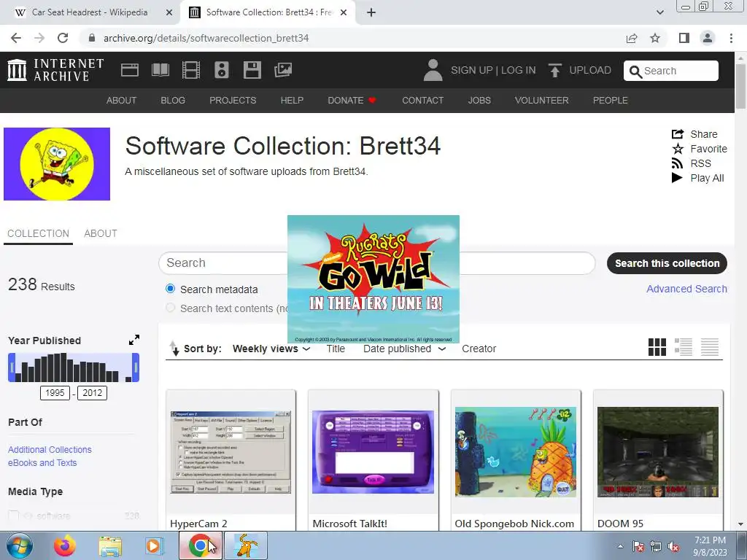Open Windows Explorer from the taskbar
The height and width of the screenshot is (560, 747).
tap(109, 545)
